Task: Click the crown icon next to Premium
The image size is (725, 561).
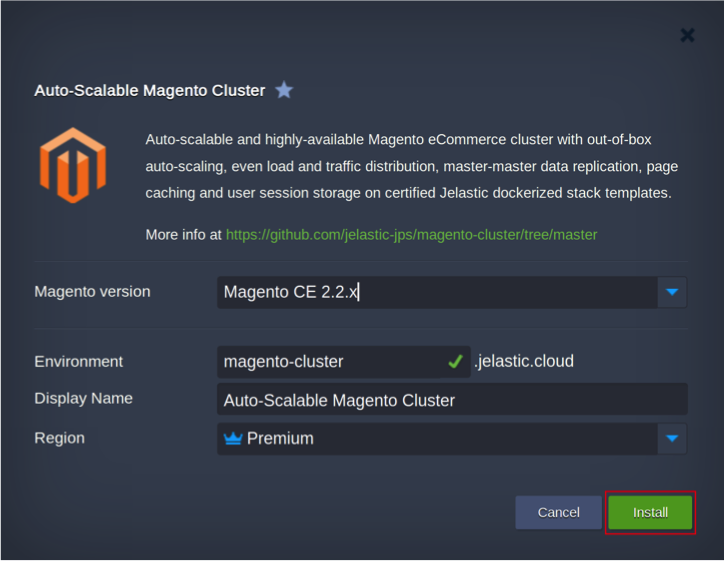Action: pyautogui.click(x=233, y=438)
